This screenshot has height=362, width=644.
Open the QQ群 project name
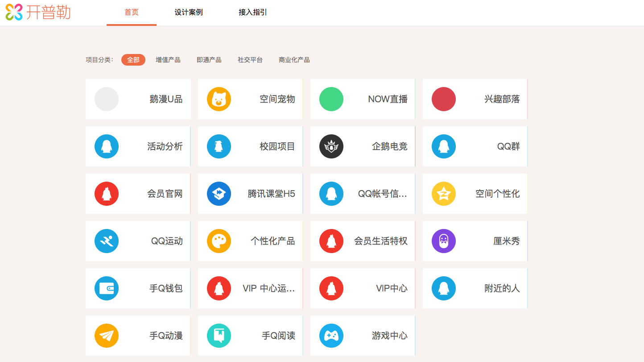click(x=508, y=146)
